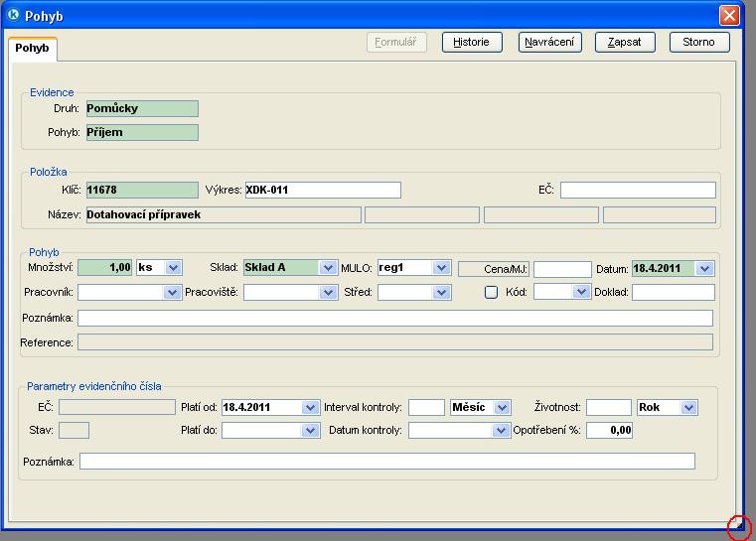Open the Historie dialog

[472, 43]
